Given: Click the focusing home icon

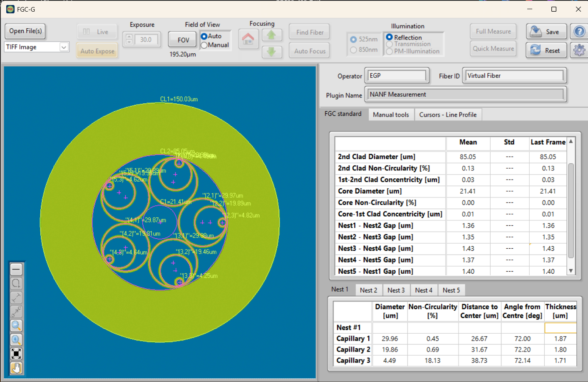Looking at the screenshot, I should coord(248,39).
